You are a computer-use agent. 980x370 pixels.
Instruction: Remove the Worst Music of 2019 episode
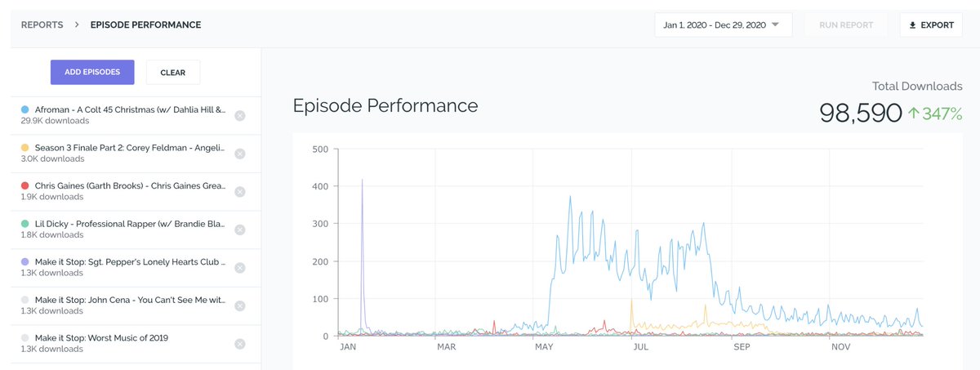click(239, 344)
